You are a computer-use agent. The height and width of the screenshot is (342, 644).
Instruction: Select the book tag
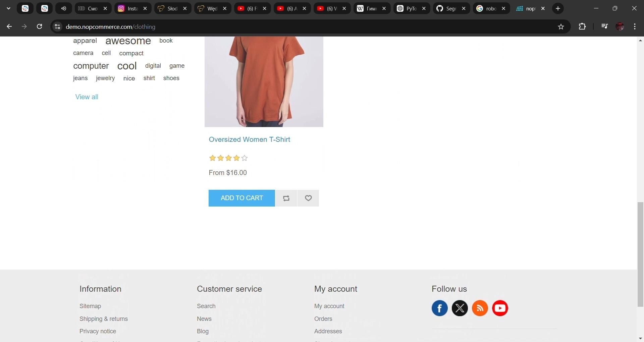coord(166,41)
